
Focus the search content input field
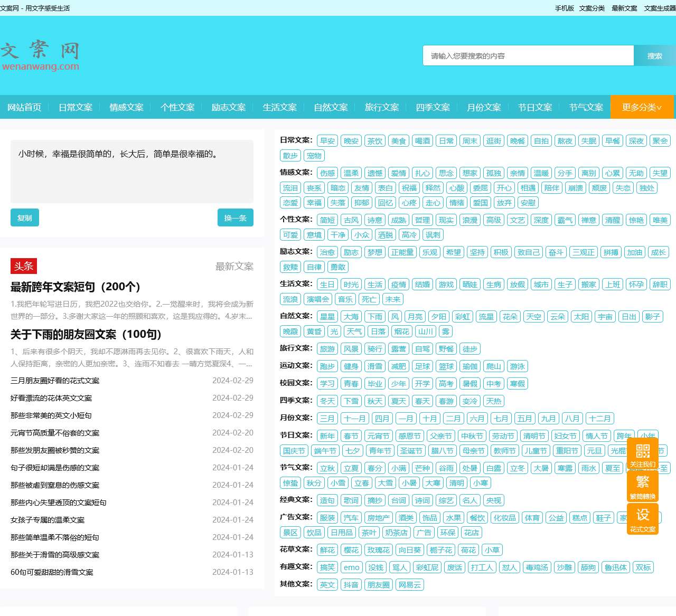tap(528, 55)
